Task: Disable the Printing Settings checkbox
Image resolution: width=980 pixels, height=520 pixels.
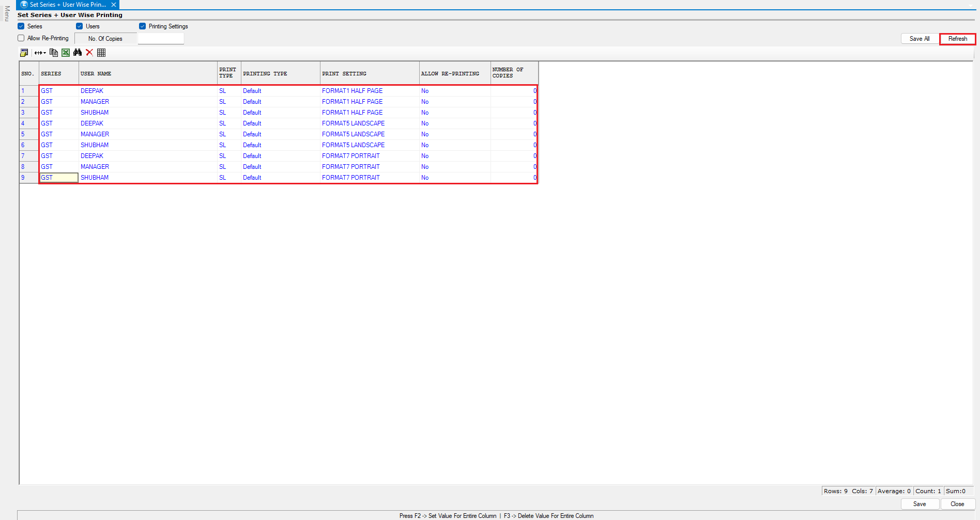Action: tap(143, 26)
